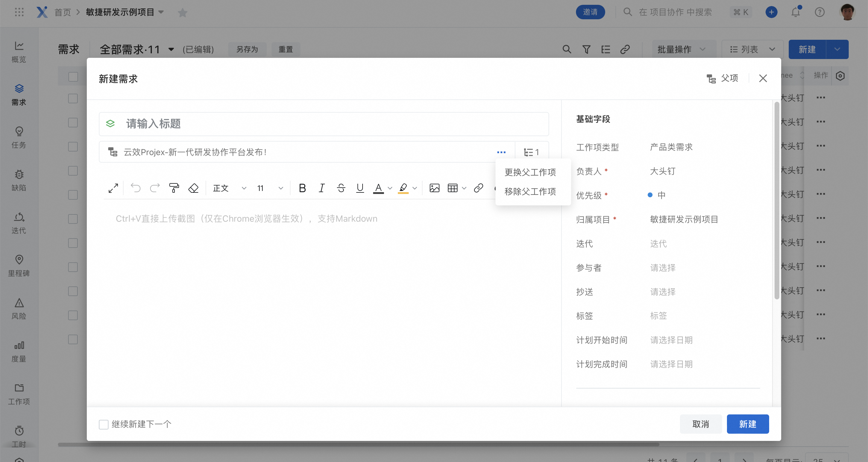Insert a hyperlink in the editor
The height and width of the screenshot is (462, 868).
tap(479, 188)
